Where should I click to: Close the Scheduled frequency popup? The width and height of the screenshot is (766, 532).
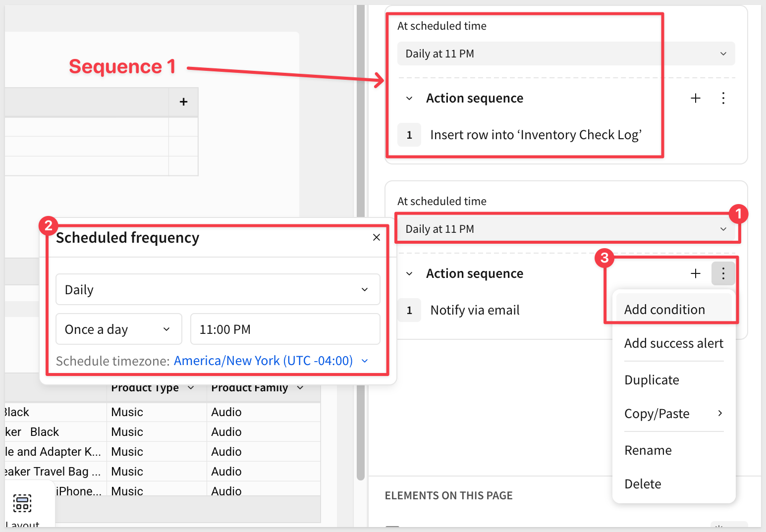tap(377, 237)
